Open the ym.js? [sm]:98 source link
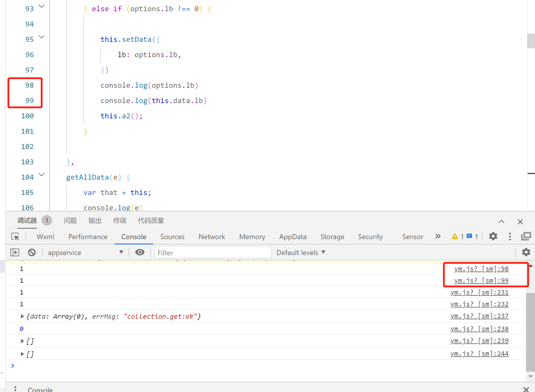Screen dimensions: 535x392 tap(481, 269)
